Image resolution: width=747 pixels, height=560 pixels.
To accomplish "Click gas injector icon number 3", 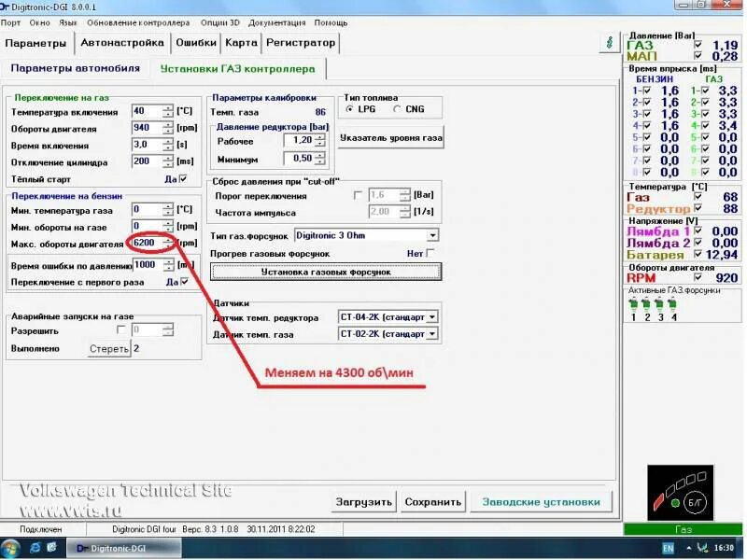I will coord(659,304).
